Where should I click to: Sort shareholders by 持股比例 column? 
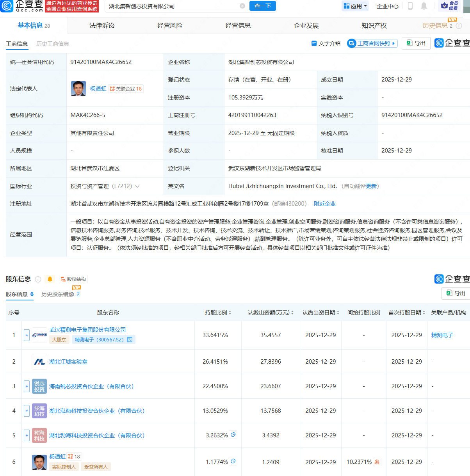[218, 313]
